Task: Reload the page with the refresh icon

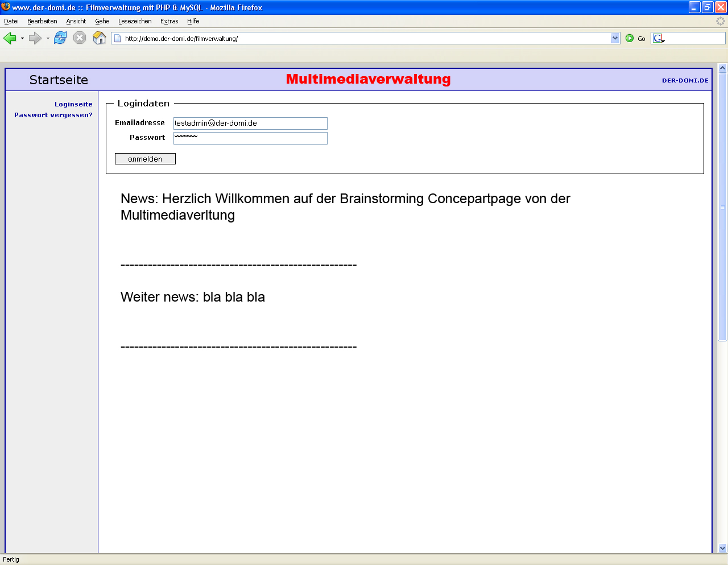Action: (60, 38)
